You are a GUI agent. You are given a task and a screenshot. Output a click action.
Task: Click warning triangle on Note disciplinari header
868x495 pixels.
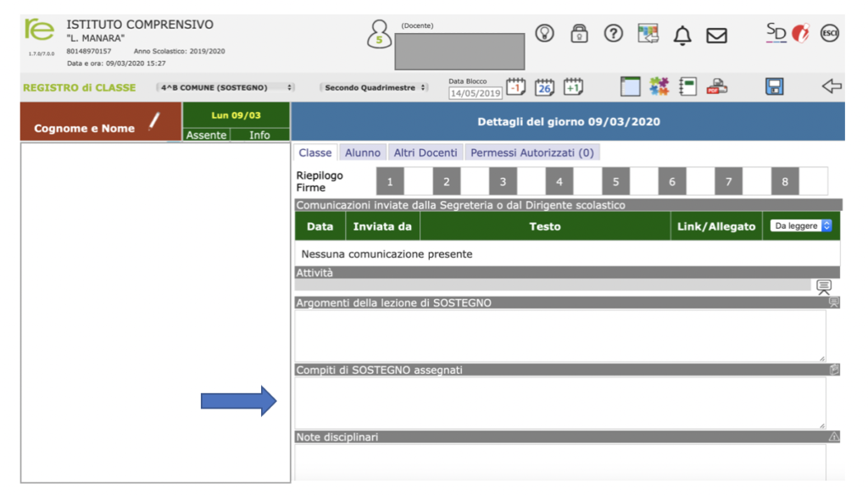[x=834, y=437]
